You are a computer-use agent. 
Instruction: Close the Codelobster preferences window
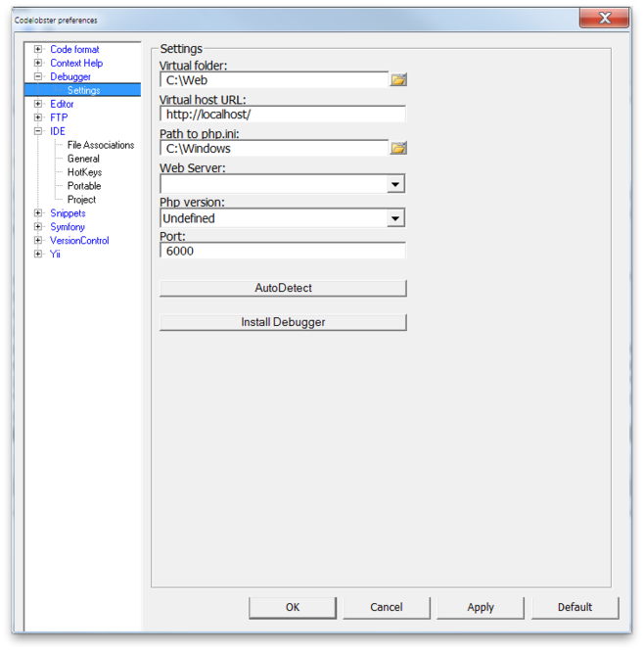coord(605,18)
